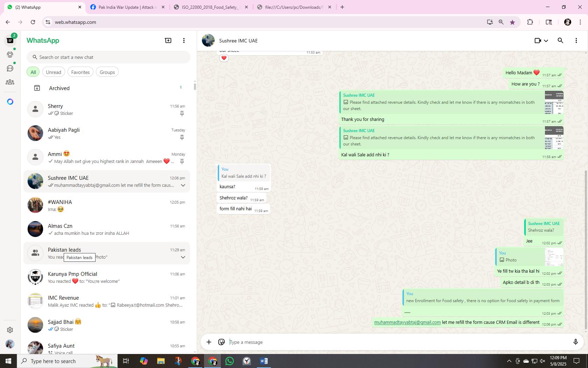Open the emoji picker in message bar
The height and width of the screenshot is (368, 588).
221,342
